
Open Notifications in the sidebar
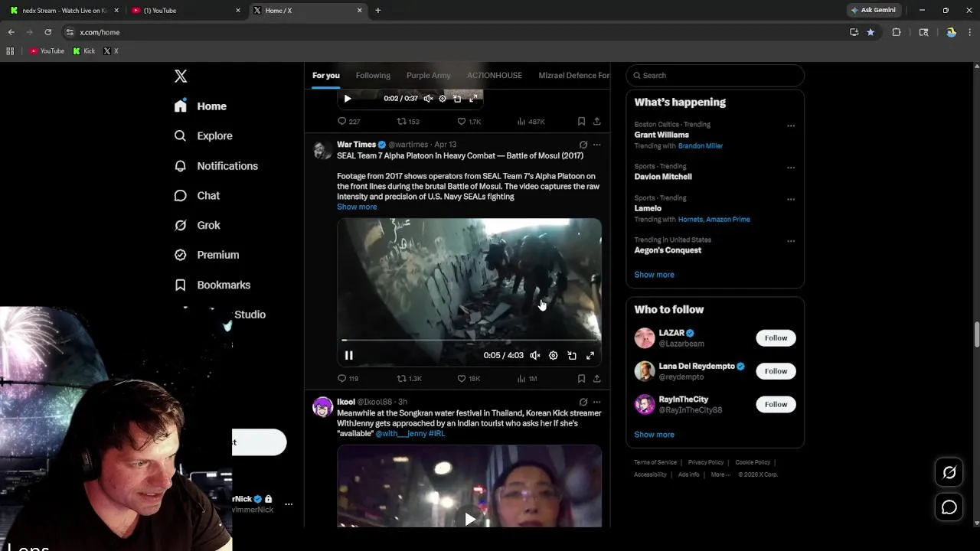tap(217, 165)
